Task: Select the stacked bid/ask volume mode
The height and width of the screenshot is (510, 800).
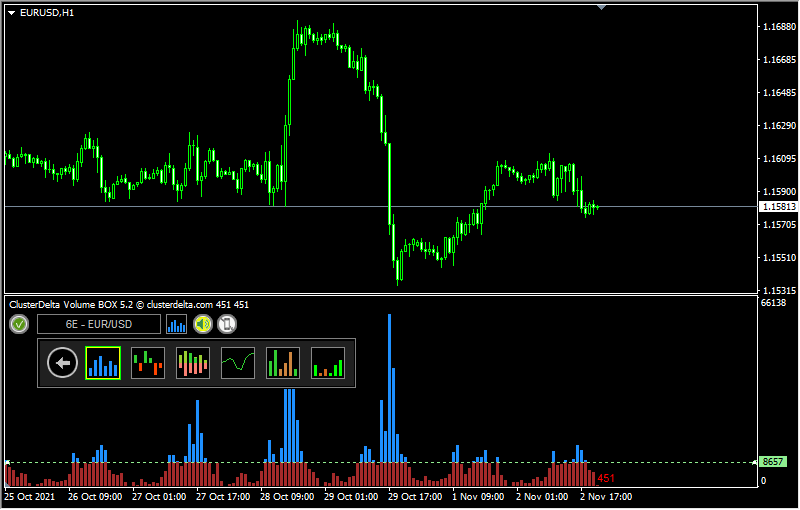Action: point(193,363)
